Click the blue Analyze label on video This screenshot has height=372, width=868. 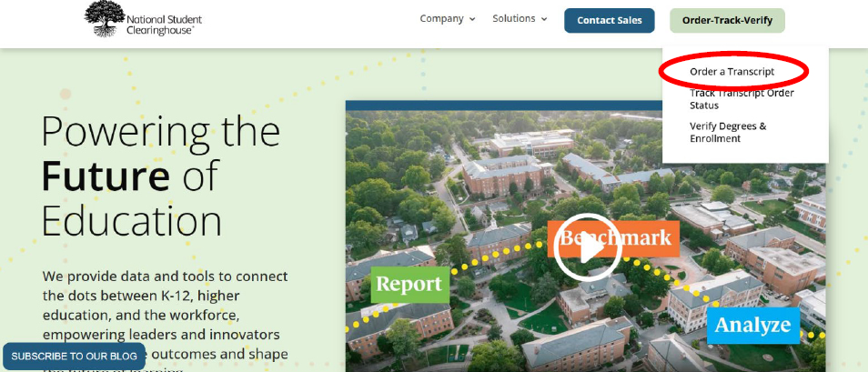pos(752,326)
